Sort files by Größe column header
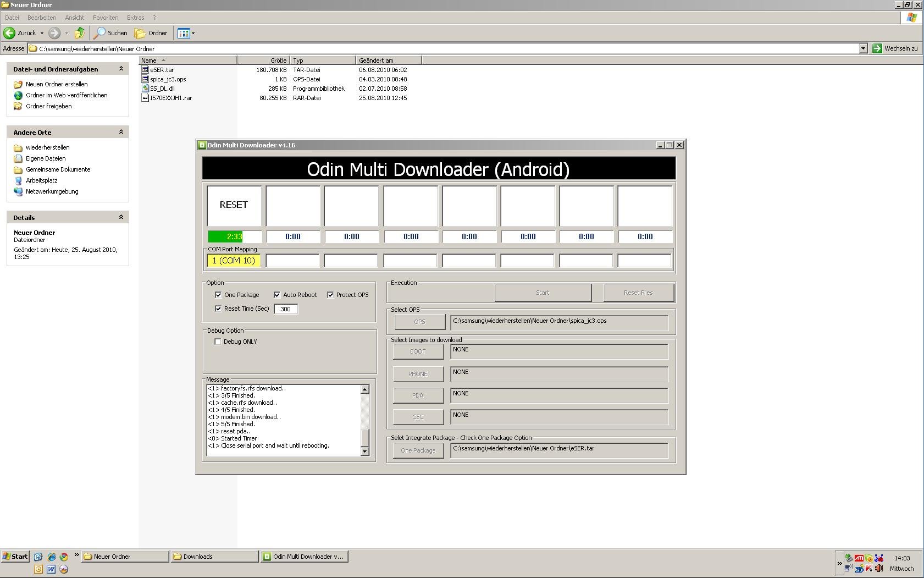Viewport: 924px width, 578px height. point(263,60)
